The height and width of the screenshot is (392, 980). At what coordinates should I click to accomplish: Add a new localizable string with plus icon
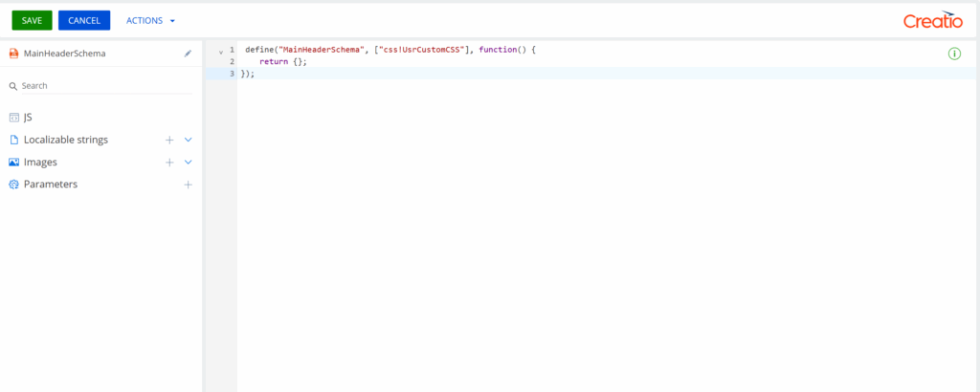169,140
